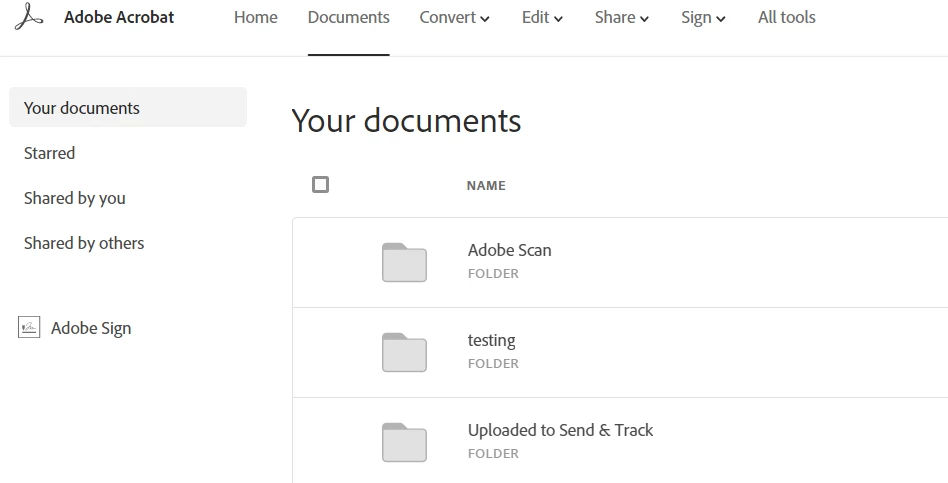Select the Documents tab

(x=348, y=18)
